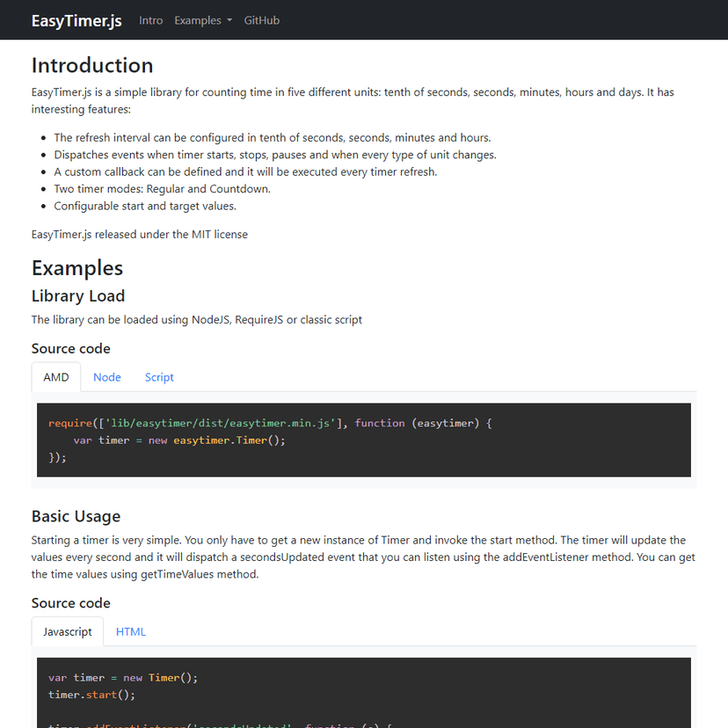Screen dimensions: 728x728
Task: Click the Source code heading under Basic Usage
Action: coord(71,602)
